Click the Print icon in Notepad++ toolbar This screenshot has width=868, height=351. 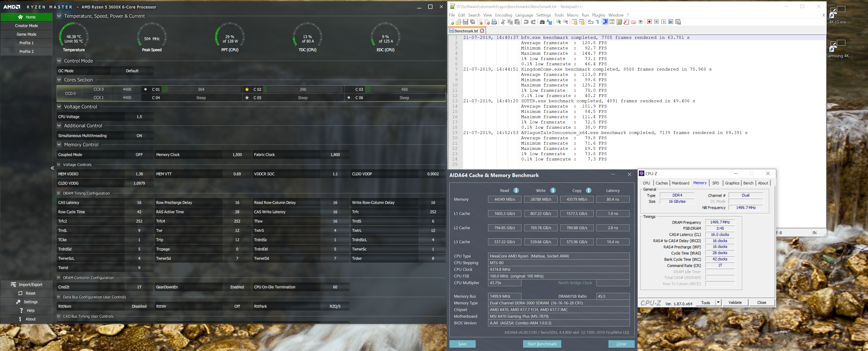tap(494, 22)
